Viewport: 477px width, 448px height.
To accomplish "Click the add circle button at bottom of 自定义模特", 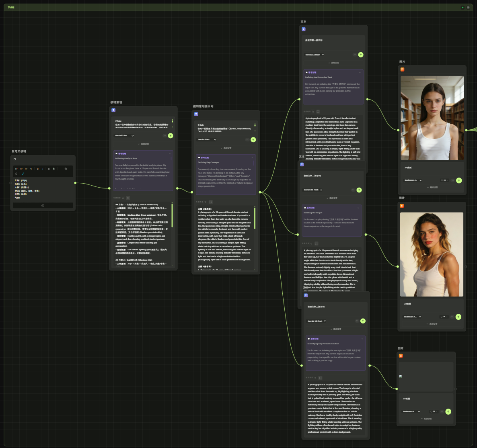I will tap(43, 205).
